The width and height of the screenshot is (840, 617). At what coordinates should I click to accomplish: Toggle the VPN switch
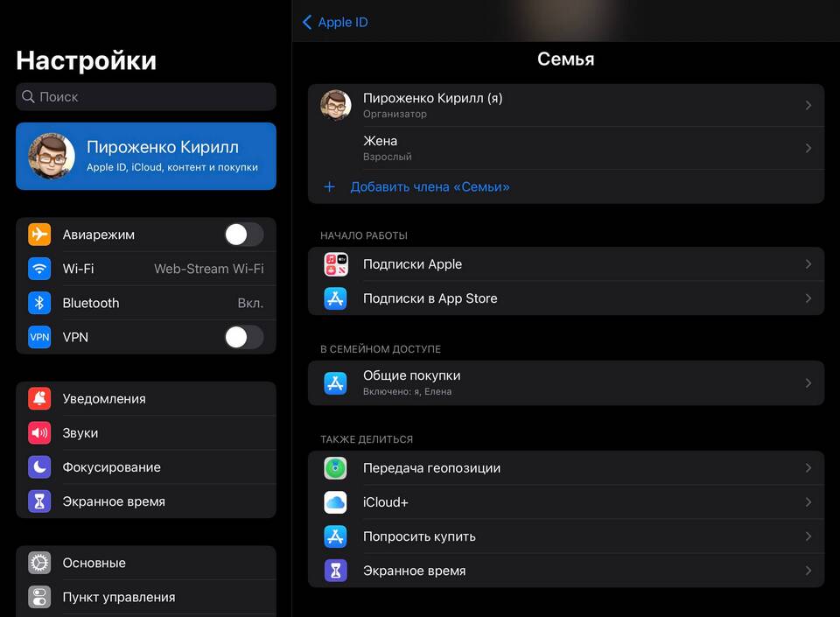coord(244,338)
